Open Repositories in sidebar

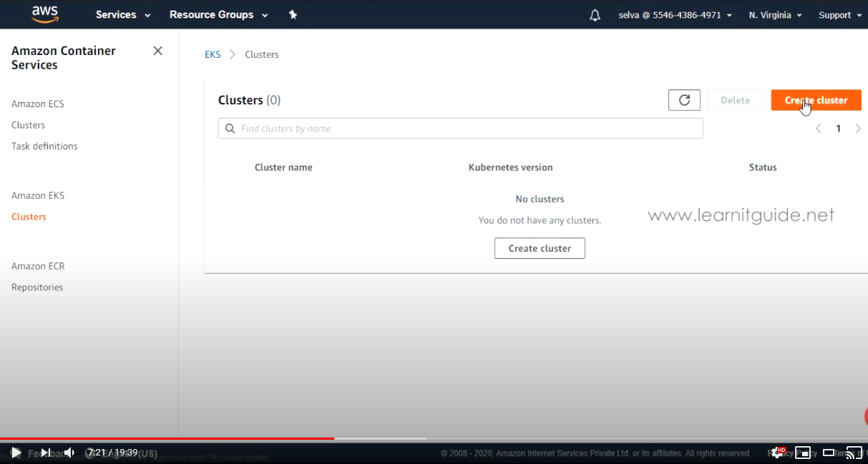coord(37,287)
